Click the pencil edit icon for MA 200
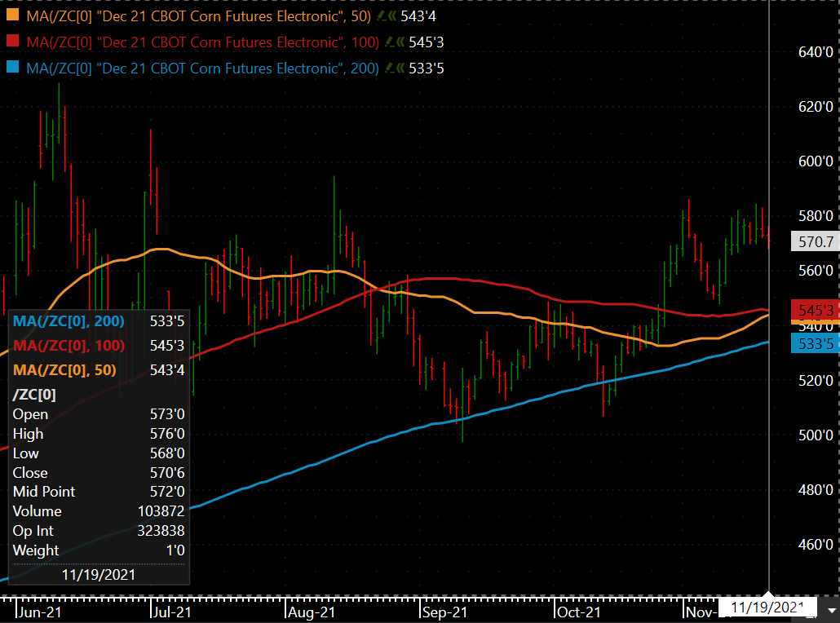The height and width of the screenshot is (623, 840). click(x=390, y=68)
